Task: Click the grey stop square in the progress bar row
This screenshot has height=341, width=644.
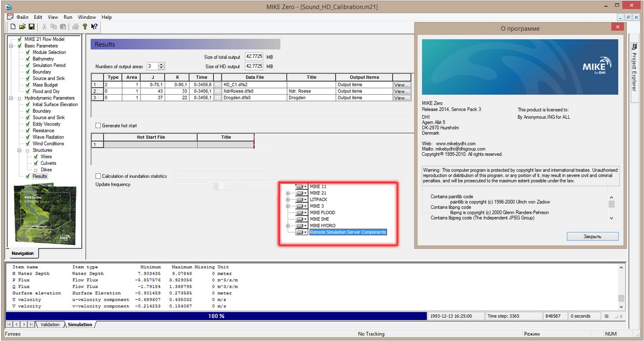Action: 607,316
